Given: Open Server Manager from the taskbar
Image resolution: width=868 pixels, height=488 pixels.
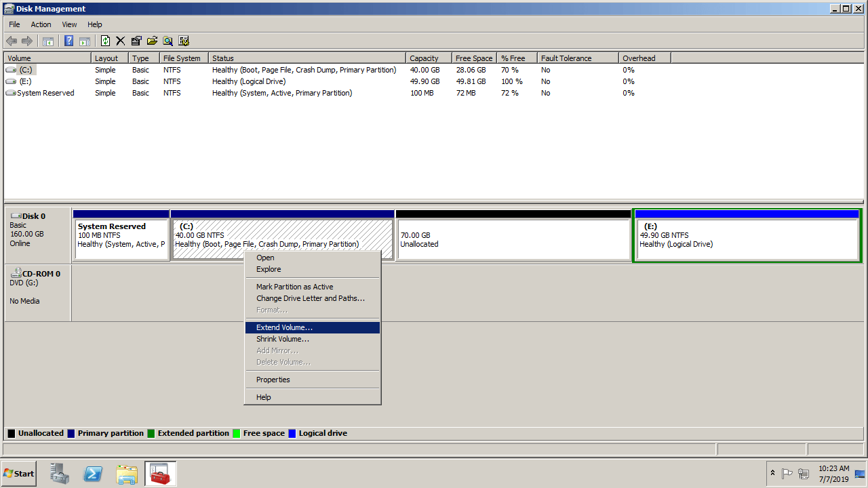Looking at the screenshot, I should pyautogui.click(x=60, y=474).
